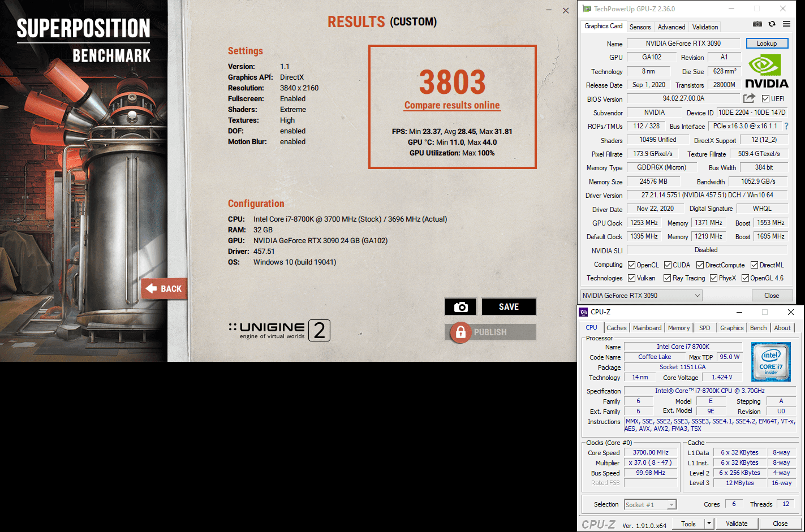Screen dimensions: 805x532
Task: Click the locked Publish button
Action: [x=490, y=332]
